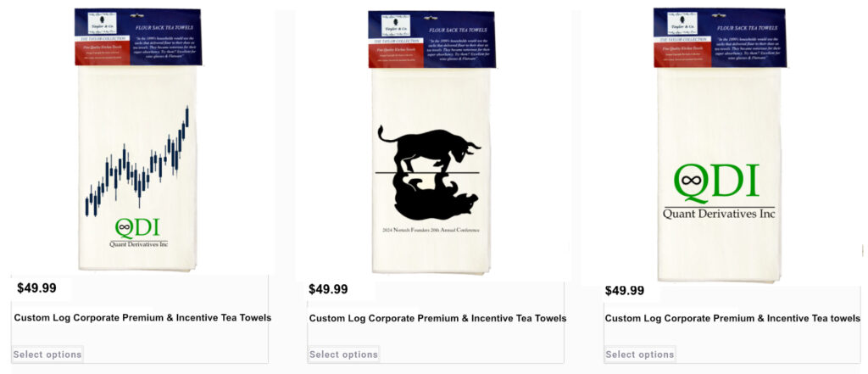
Task: Click the packaging header label on middle towel
Action: click(431, 39)
